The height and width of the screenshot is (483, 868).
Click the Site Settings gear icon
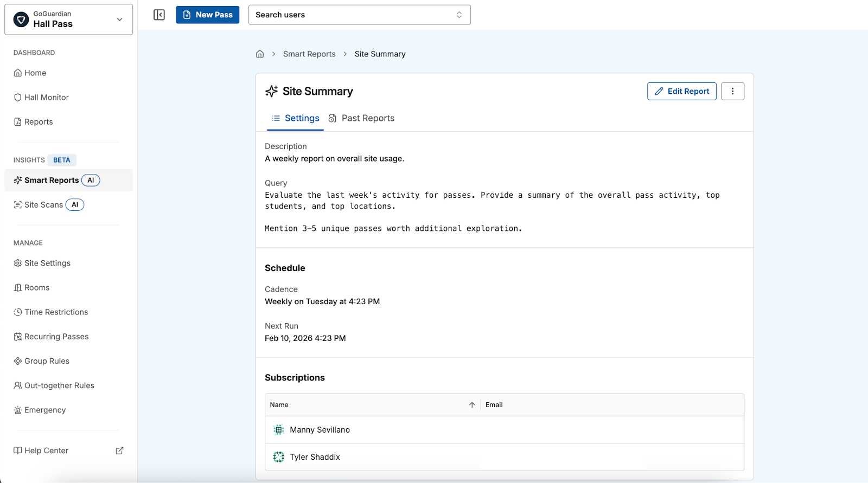pyautogui.click(x=18, y=263)
